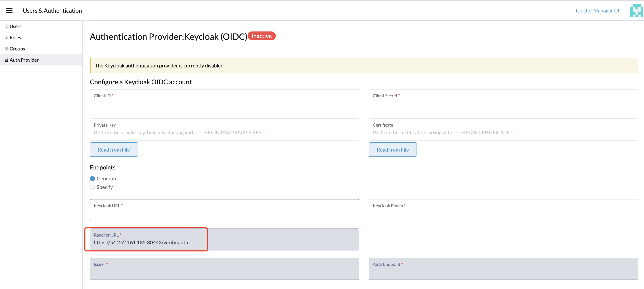The width and height of the screenshot is (644, 289).
Task: Click the 'Users & Authentication' header title
Action: click(x=52, y=10)
